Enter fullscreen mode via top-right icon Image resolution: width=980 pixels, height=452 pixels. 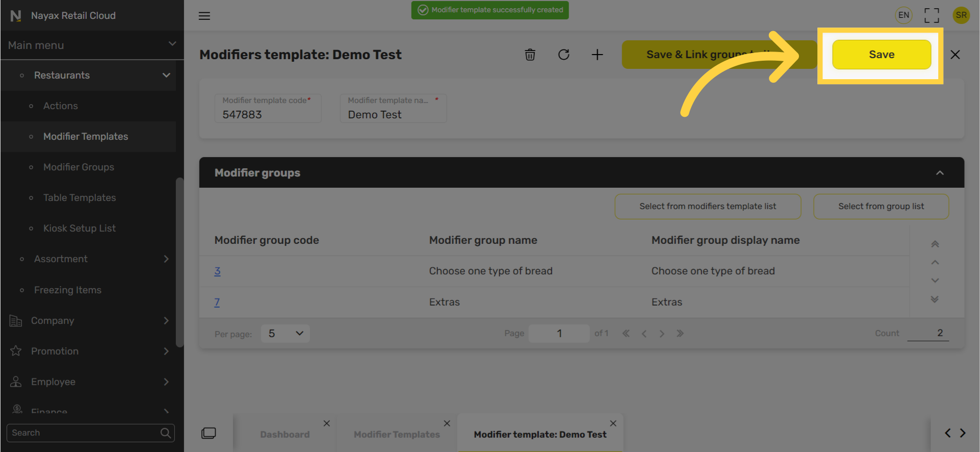931,15
